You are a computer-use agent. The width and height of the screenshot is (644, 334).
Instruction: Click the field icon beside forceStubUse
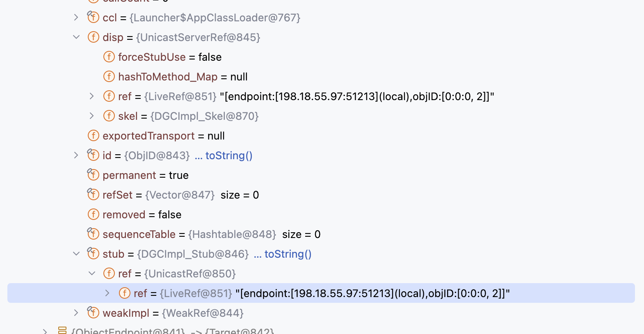[109, 57]
